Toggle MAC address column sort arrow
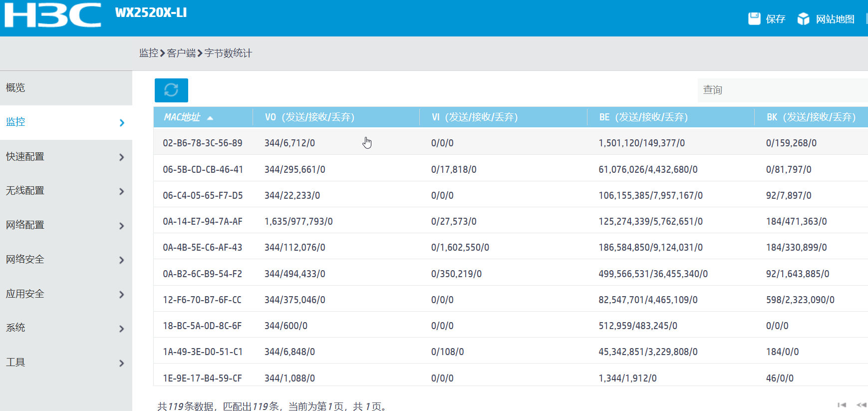The width and height of the screenshot is (868, 411). click(210, 118)
